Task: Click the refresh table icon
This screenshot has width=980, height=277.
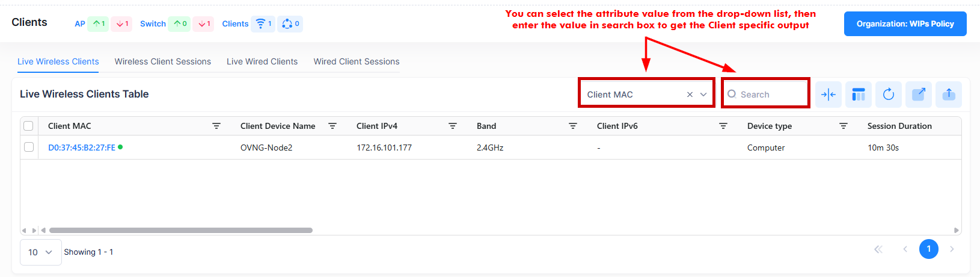Action: (x=889, y=95)
